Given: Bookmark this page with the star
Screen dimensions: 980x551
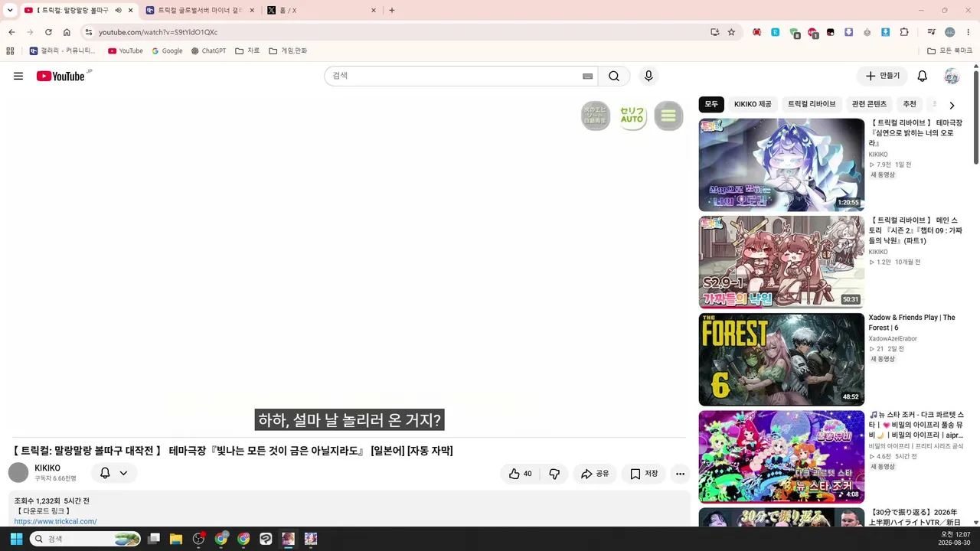Looking at the screenshot, I should (731, 32).
